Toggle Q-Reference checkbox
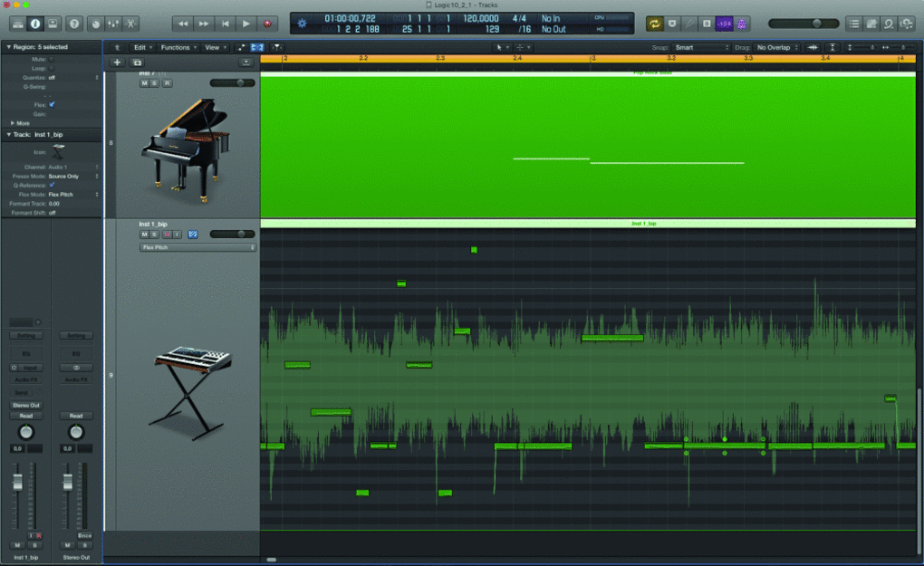The width and height of the screenshot is (924, 566). (52, 185)
